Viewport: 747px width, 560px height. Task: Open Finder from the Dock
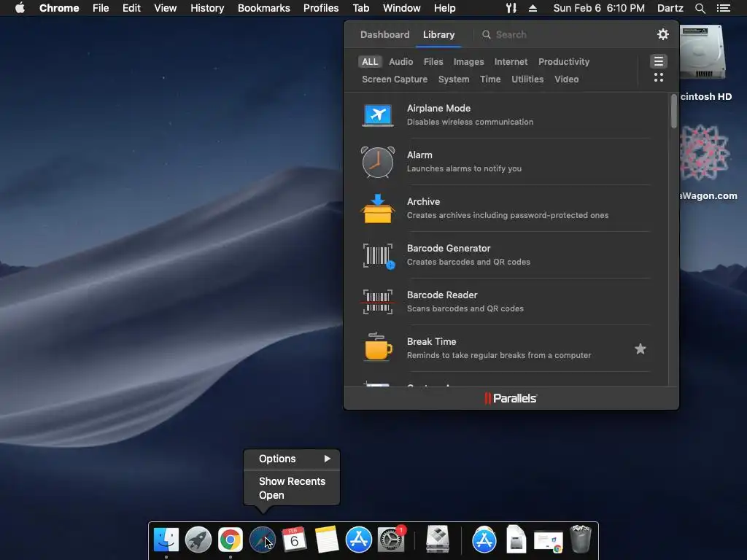[166, 540]
